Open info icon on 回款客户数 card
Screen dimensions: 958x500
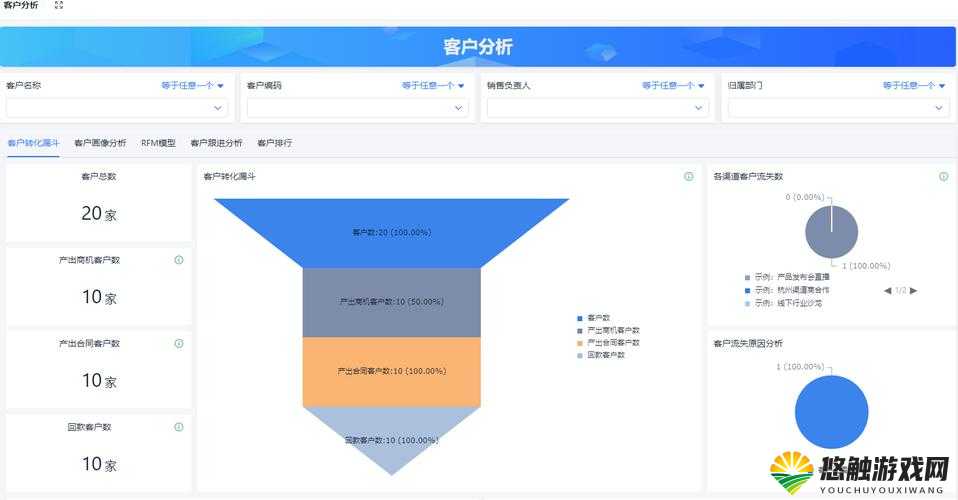click(179, 427)
